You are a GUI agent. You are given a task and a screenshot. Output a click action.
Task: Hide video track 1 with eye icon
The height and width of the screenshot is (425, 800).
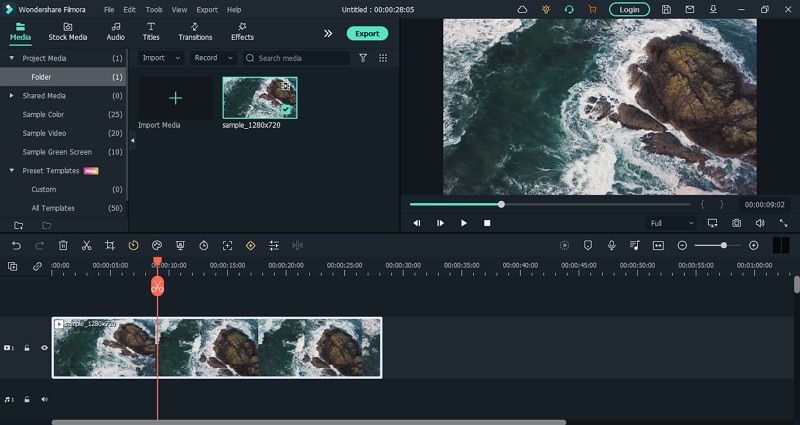tap(44, 348)
